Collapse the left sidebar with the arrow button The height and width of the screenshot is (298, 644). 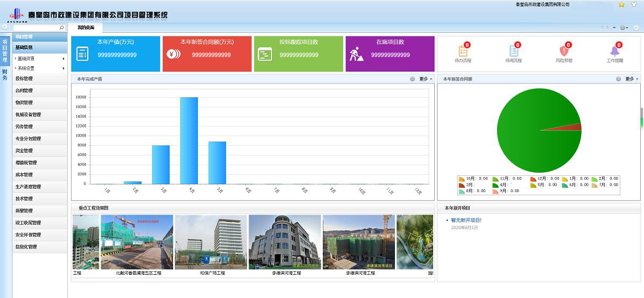(x=4, y=27)
